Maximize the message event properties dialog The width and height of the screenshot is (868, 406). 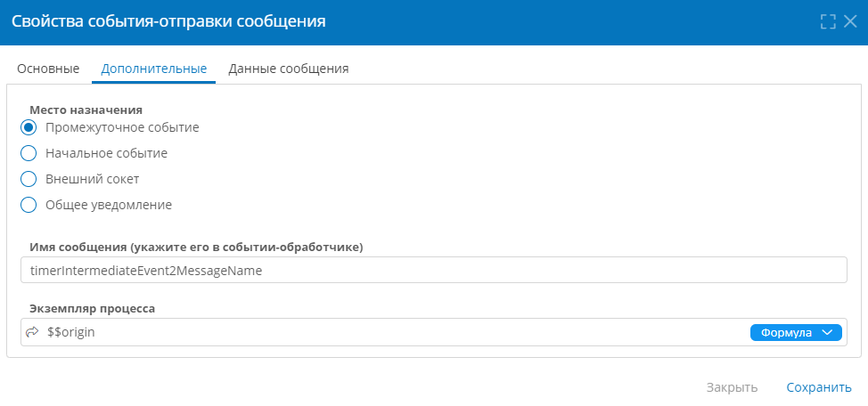(x=828, y=22)
